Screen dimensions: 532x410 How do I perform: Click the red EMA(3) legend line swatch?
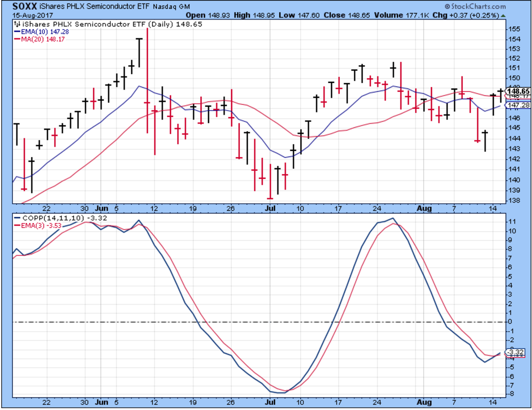click(17, 226)
